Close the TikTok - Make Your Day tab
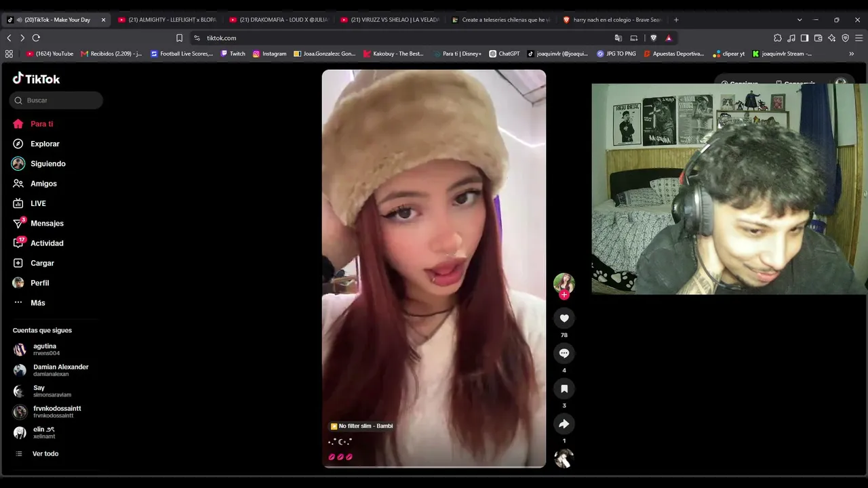The height and width of the screenshot is (488, 868). (103, 20)
